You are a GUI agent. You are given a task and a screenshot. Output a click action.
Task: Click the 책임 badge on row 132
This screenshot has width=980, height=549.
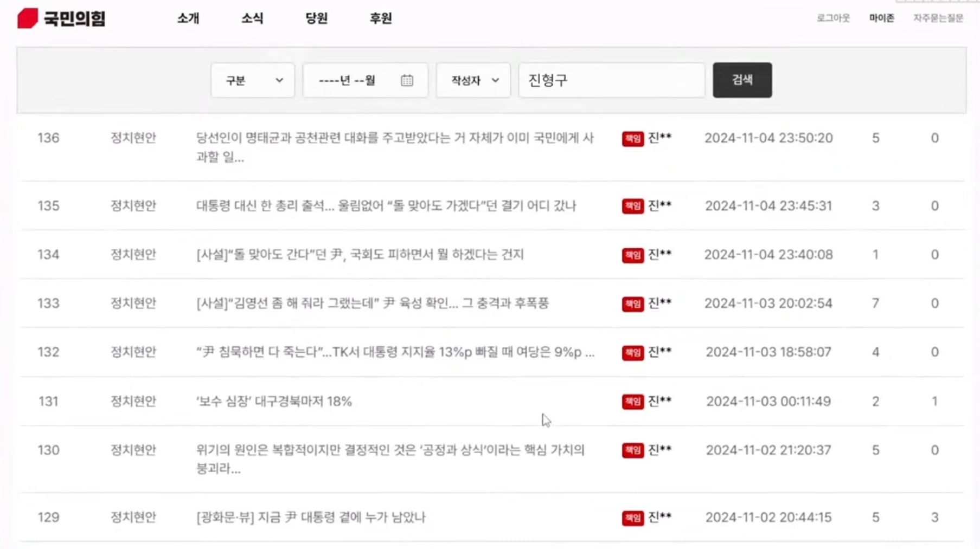pyautogui.click(x=632, y=353)
